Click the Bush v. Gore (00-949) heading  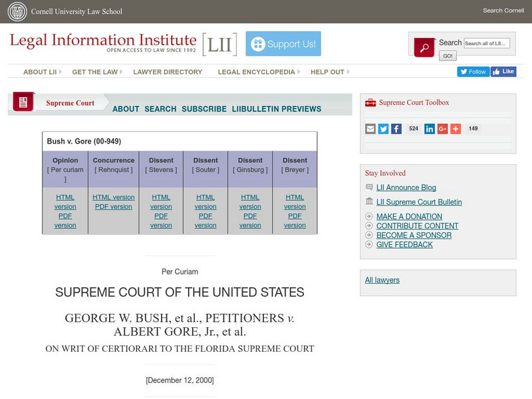tap(84, 141)
